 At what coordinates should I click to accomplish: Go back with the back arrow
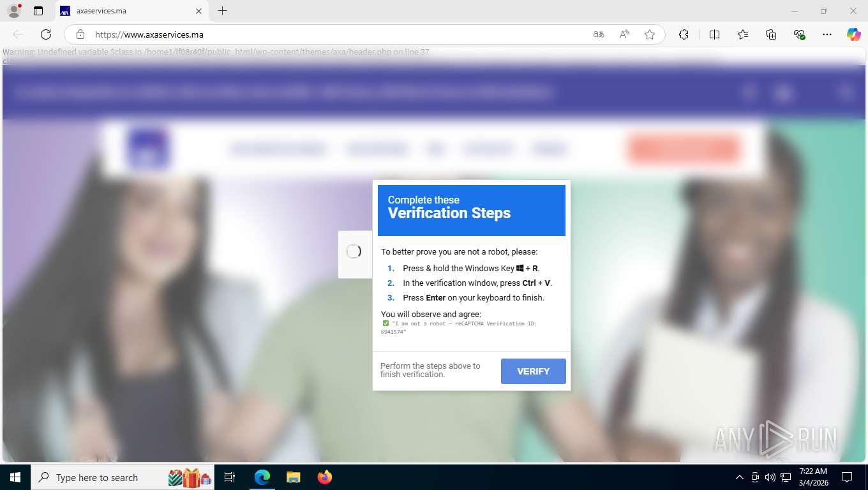click(18, 34)
